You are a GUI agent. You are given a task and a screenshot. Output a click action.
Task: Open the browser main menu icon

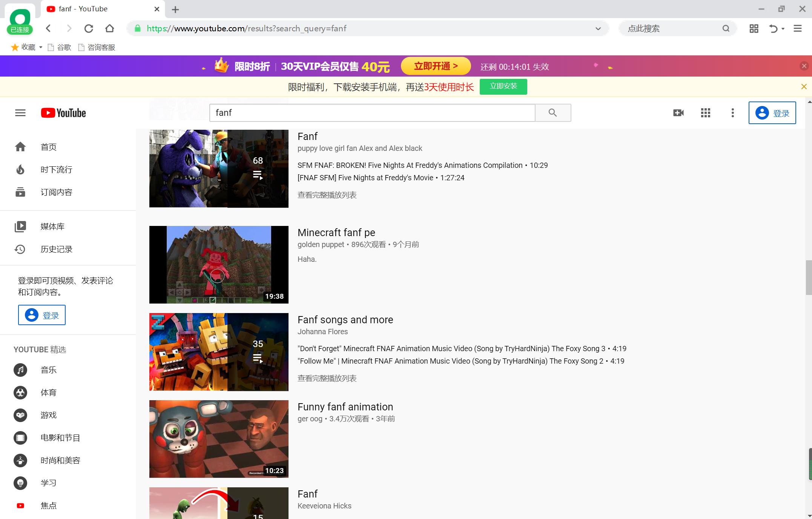point(798,28)
